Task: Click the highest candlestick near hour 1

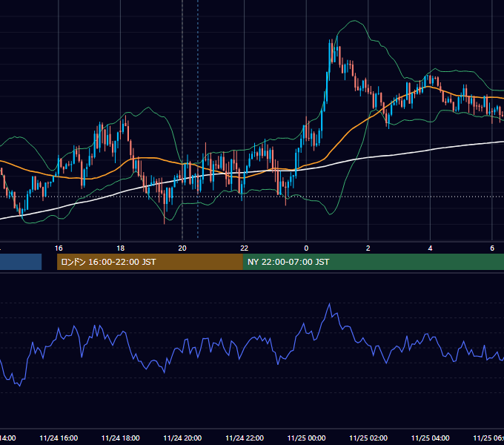Action: click(336, 50)
